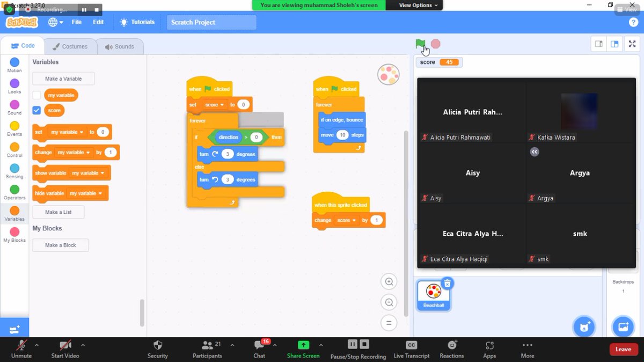The image size is (644, 362).
Task: Click the Choose a Sprite cat button
Action: pyautogui.click(x=583, y=326)
